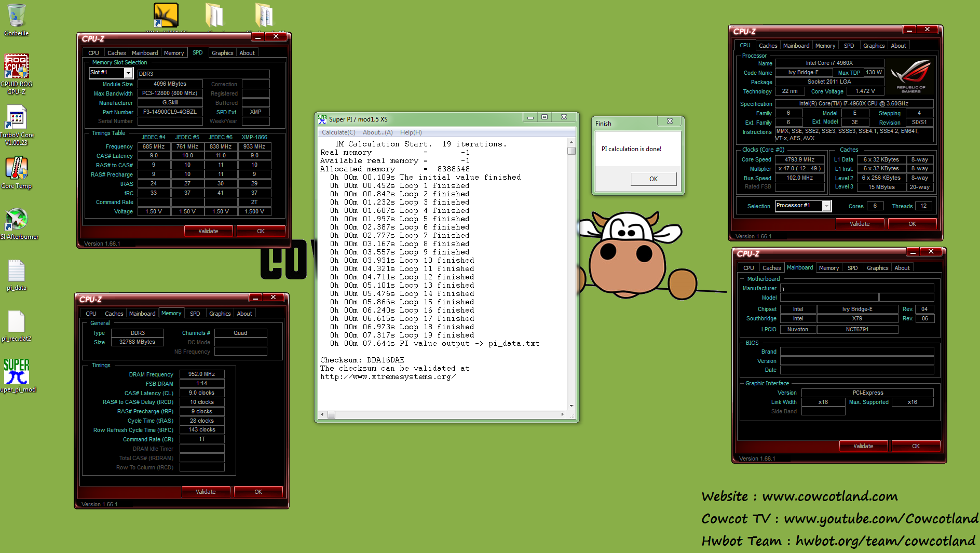Select About tab in Mainboard CPU-Z window

pyautogui.click(x=902, y=268)
